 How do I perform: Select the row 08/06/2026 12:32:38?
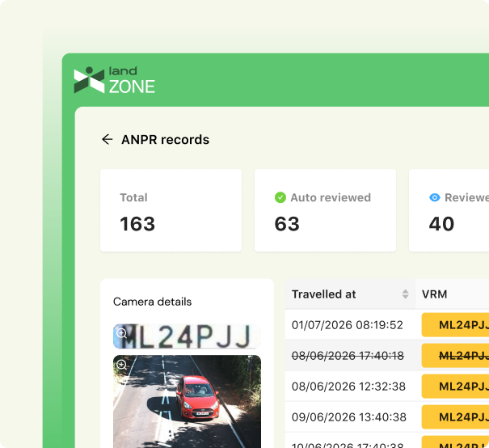(386, 387)
